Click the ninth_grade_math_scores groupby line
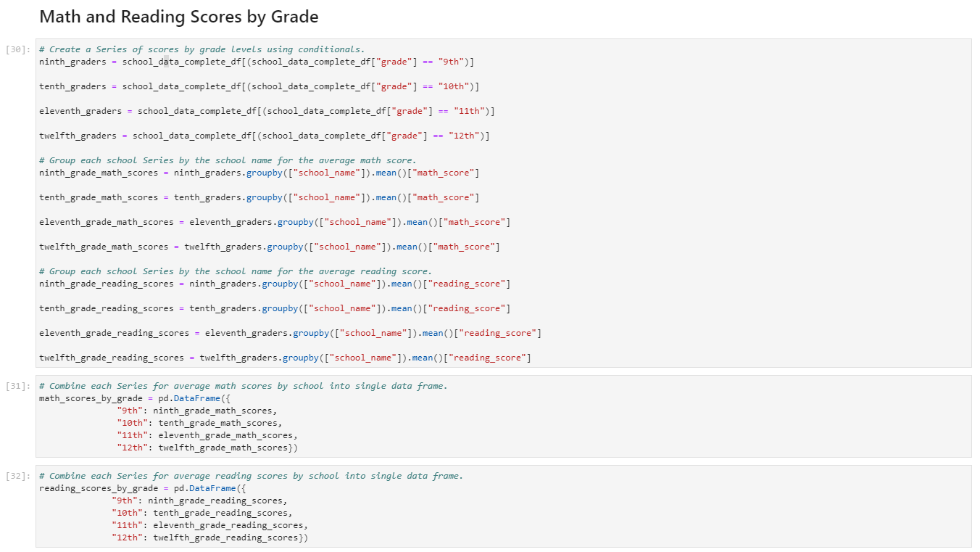The width and height of the screenshot is (980, 552). point(259,173)
